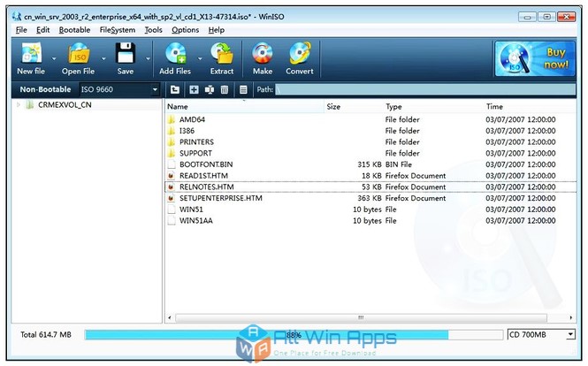Click the Buy now! banner button
The height and width of the screenshot is (366, 588).
(535, 59)
